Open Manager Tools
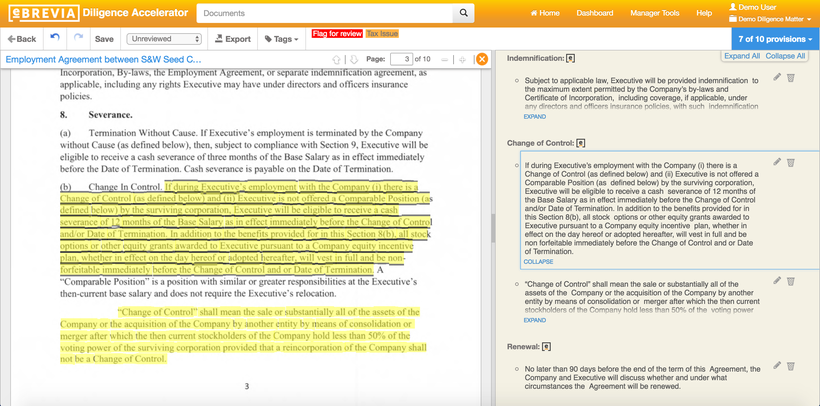This screenshot has height=406, width=820. 655,13
